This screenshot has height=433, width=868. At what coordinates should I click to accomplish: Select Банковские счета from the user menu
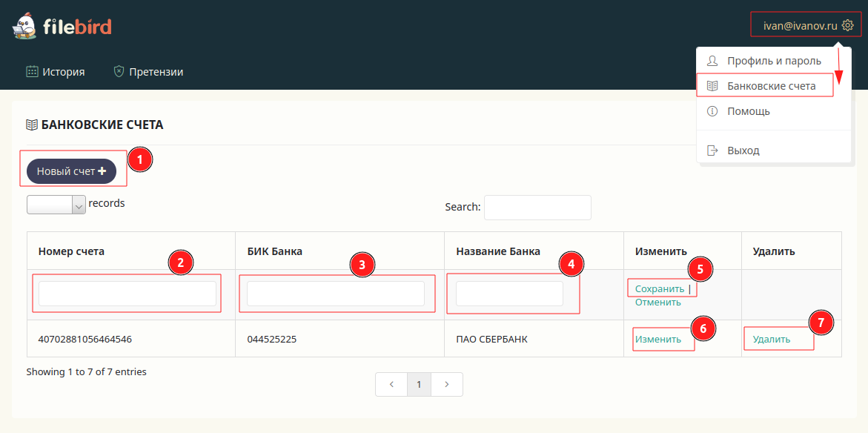(x=771, y=86)
